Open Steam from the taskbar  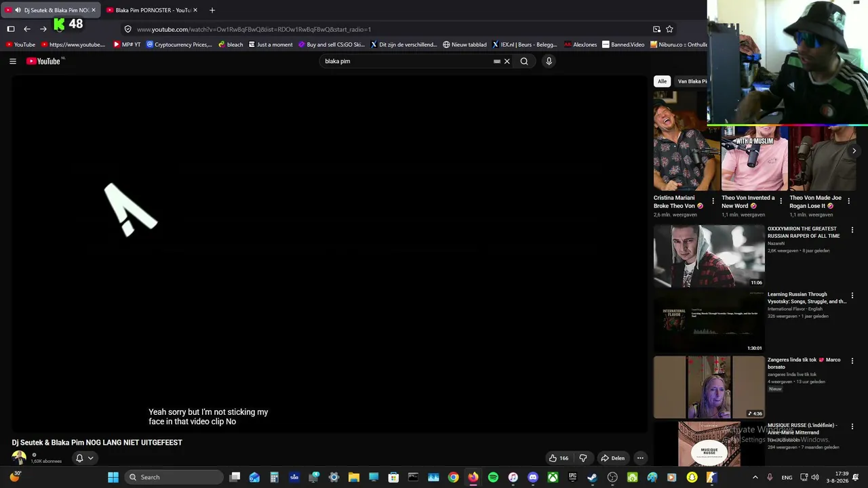(593, 477)
